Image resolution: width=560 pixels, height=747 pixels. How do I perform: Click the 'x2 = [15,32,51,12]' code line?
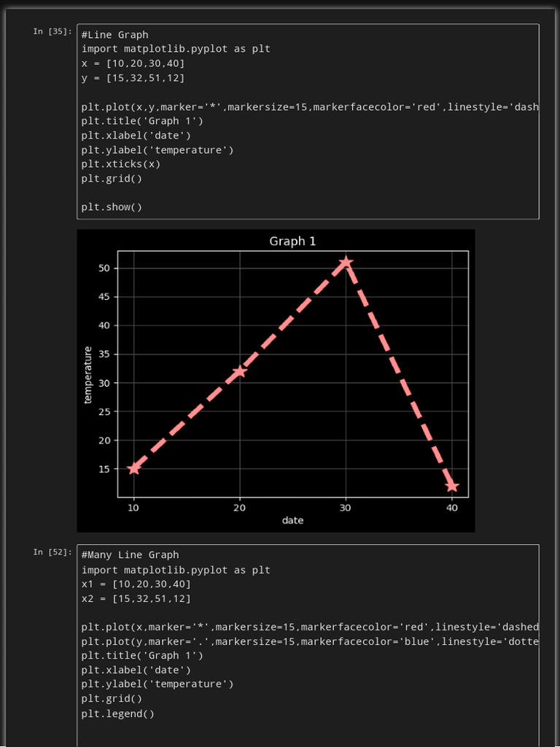136,598
